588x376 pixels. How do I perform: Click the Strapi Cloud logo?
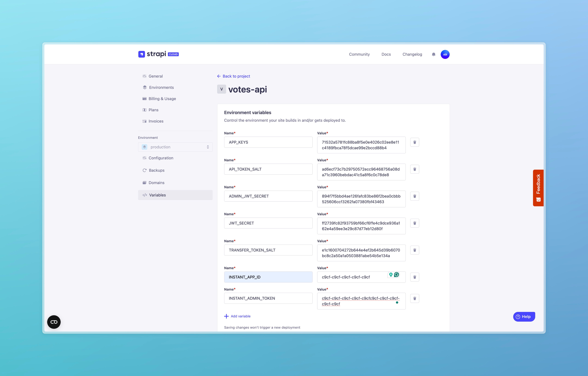point(158,54)
